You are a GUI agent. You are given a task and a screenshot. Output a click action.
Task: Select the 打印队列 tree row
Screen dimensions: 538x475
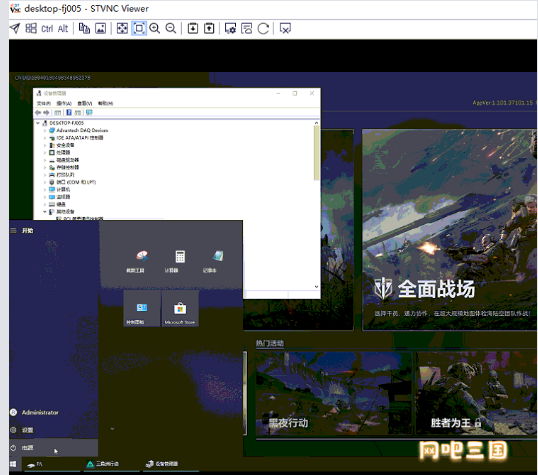pos(62,175)
